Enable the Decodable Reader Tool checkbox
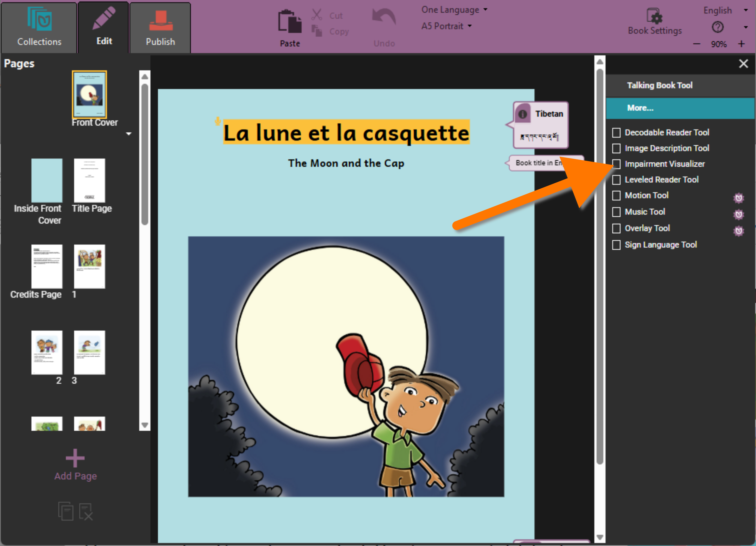The width and height of the screenshot is (756, 546). (x=616, y=133)
